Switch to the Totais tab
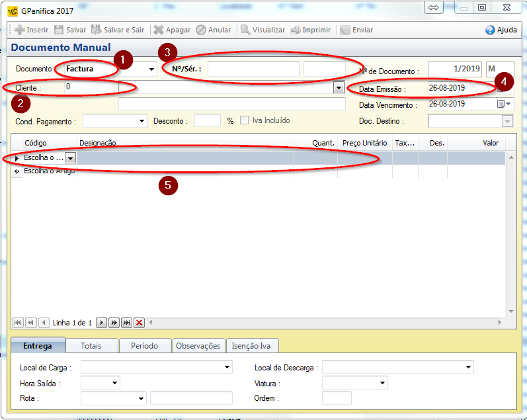The height and width of the screenshot is (420, 527). (91, 346)
